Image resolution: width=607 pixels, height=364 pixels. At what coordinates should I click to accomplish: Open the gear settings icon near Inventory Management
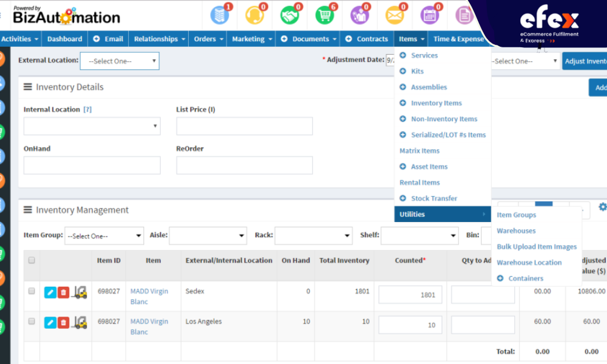[x=602, y=207]
